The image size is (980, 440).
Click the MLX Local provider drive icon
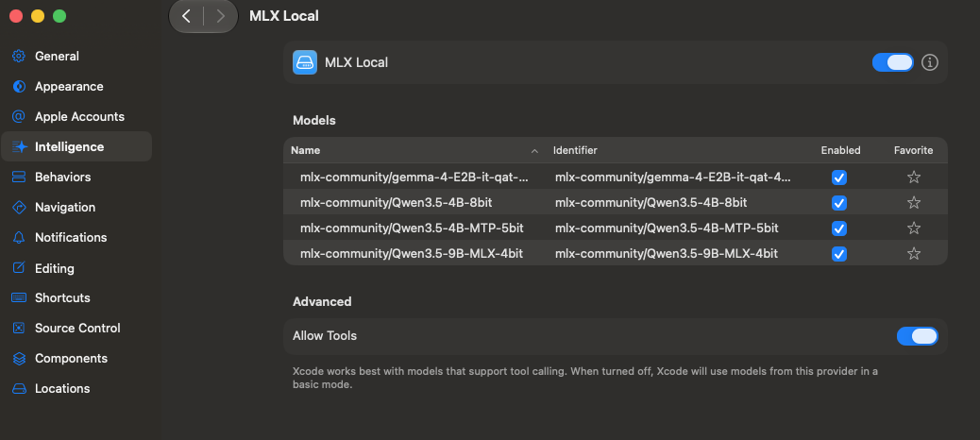305,62
